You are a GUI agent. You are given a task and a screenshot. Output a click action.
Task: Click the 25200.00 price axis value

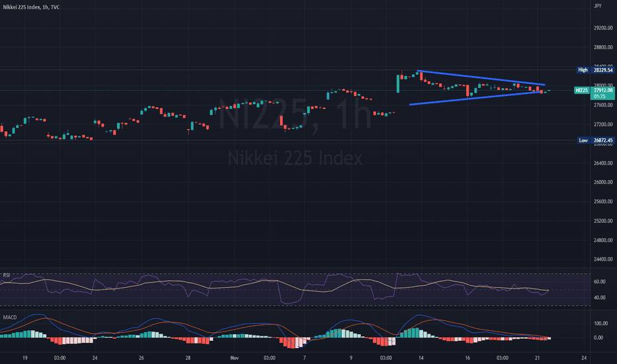(x=603, y=221)
